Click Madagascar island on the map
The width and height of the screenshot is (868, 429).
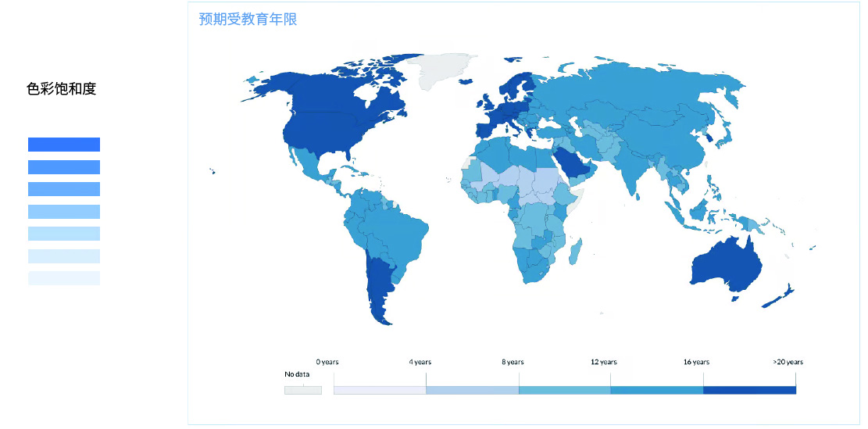tap(576, 251)
